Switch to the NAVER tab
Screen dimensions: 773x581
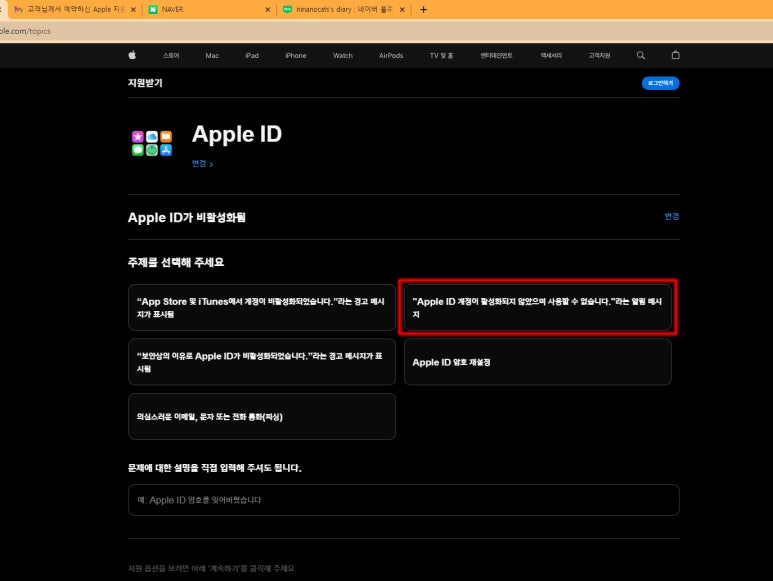(x=209, y=9)
